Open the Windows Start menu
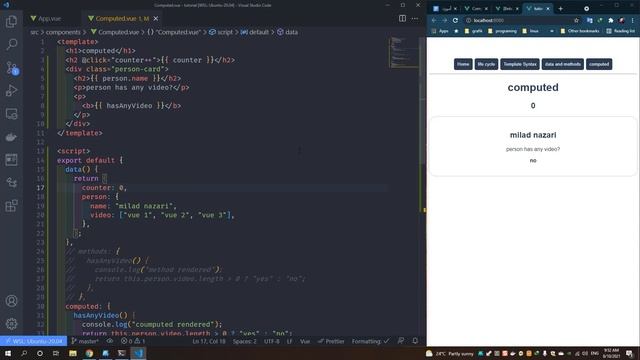The width and height of the screenshot is (640, 360). [8, 353]
